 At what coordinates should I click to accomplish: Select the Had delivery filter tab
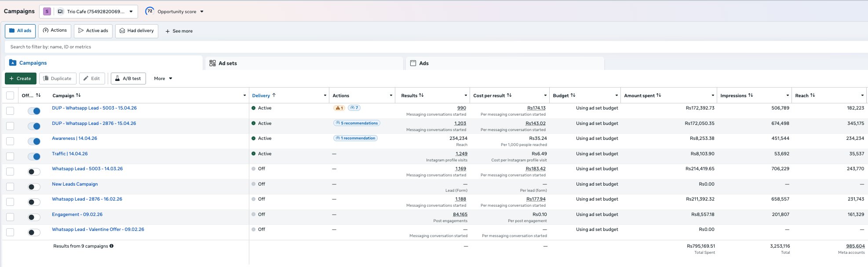pos(137,31)
